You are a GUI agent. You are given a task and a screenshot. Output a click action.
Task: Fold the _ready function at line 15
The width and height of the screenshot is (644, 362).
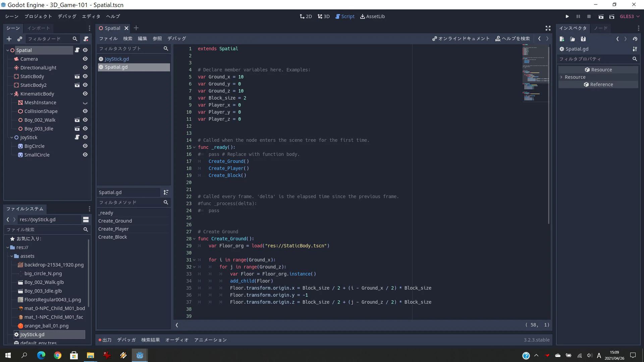tap(194, 147)
